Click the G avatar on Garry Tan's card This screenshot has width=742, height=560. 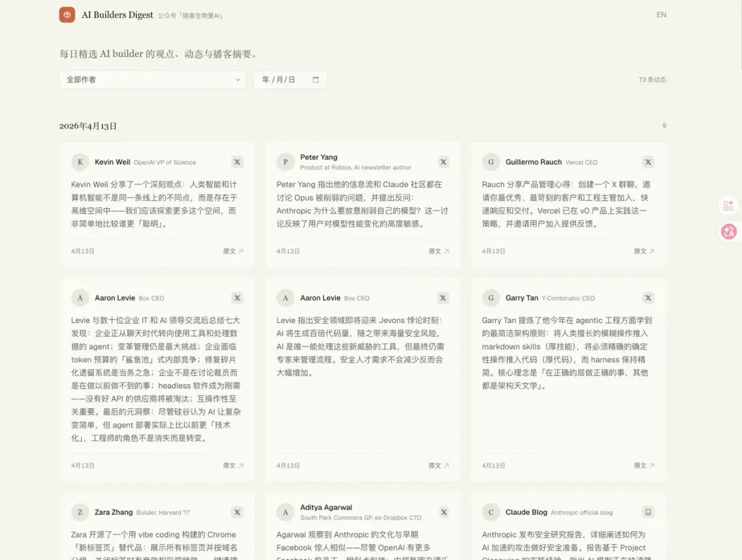click(x=491, y=298)
